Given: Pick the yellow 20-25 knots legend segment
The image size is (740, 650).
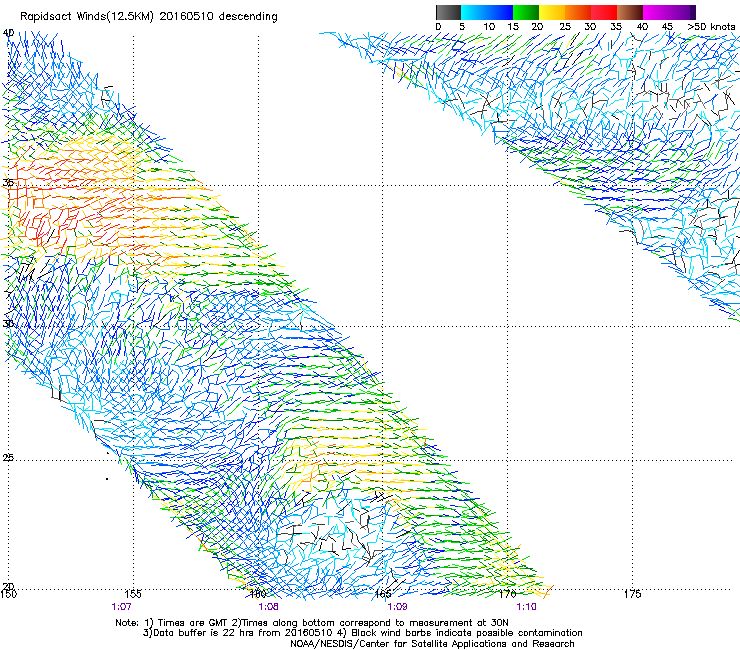Looking at the screenshot, I should (552, 12).
